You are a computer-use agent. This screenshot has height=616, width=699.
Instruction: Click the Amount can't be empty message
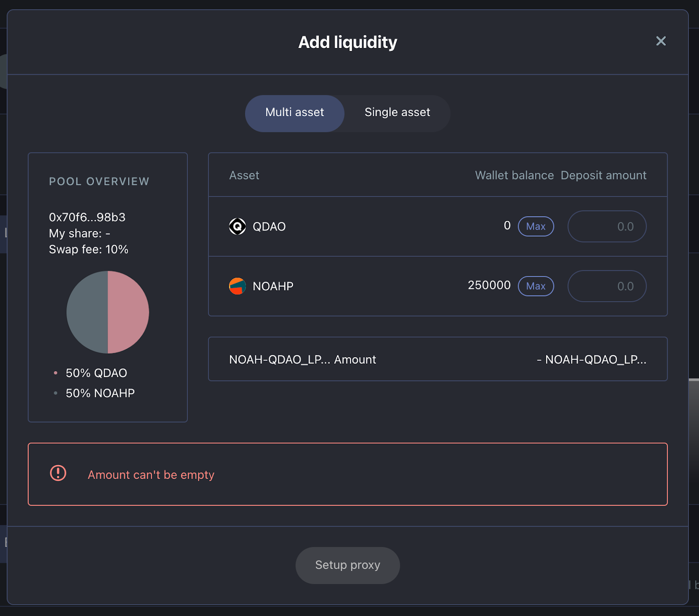click(x=151, y=475)
